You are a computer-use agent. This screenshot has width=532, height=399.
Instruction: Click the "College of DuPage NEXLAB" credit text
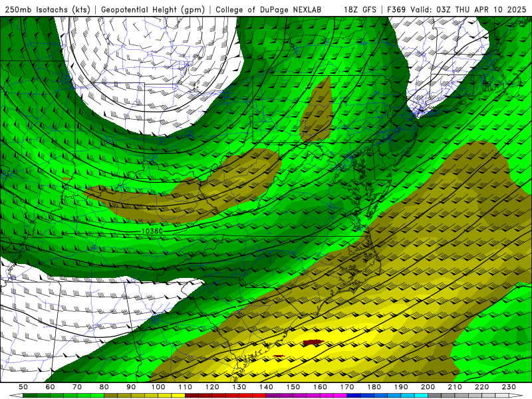pyautogui.click(x=269, y=10)
